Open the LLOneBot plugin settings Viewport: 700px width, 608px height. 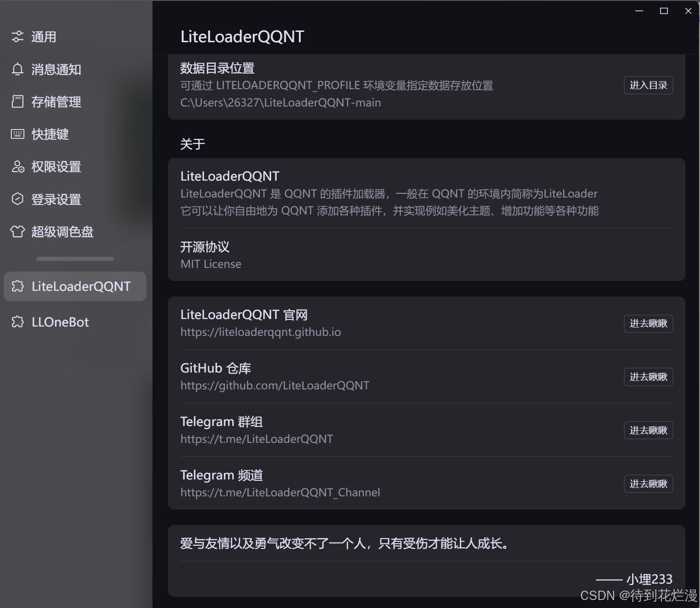[x=75, y=322]
